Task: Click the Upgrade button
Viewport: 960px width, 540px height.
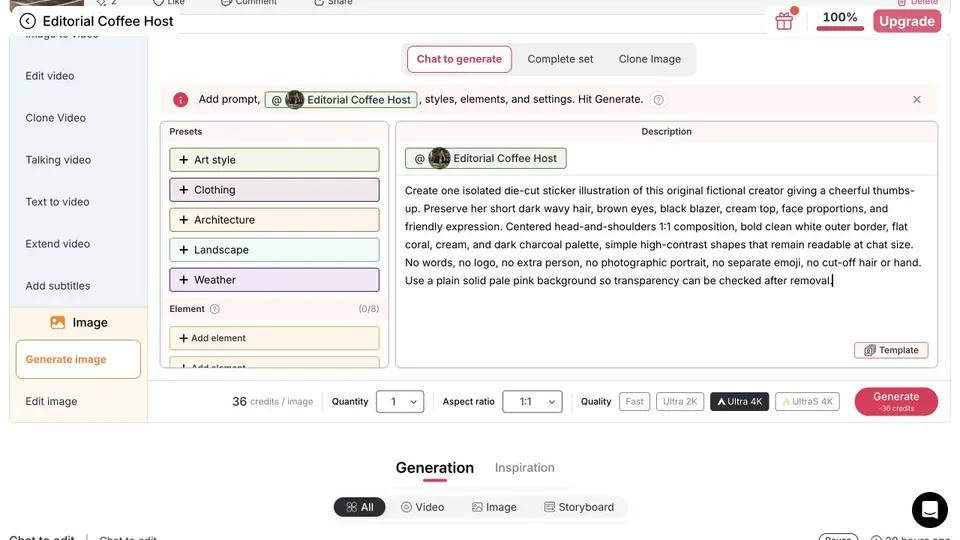Action: click(907, 21)
